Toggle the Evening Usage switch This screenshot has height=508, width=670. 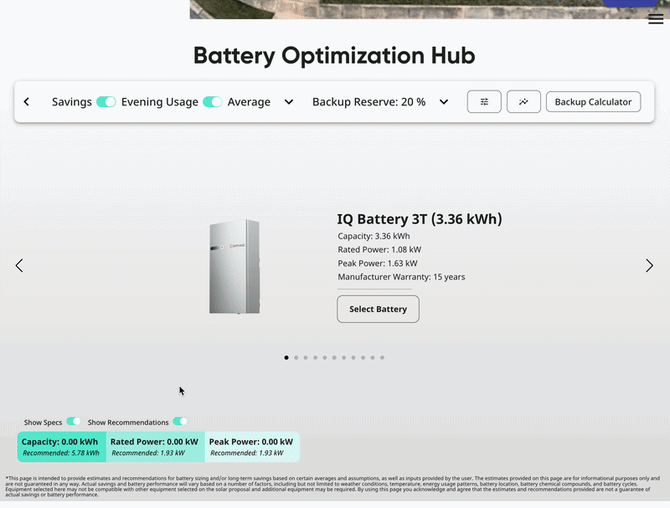coord(212,102)
